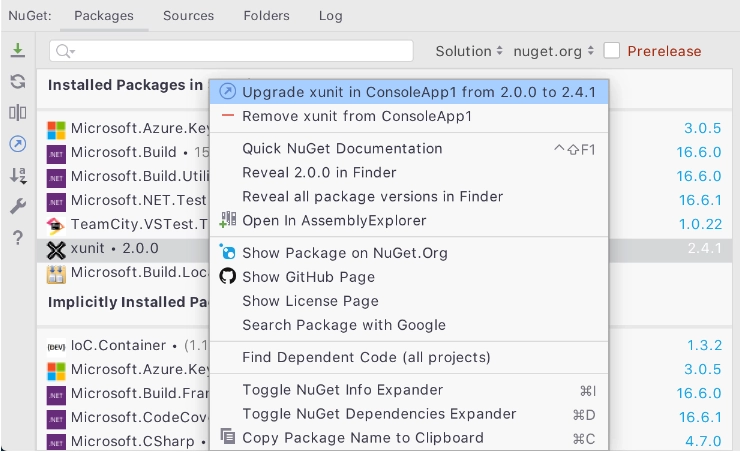Click the TeamCity.VSTest package icon
Screen dimensions: 740x452
click(56, 226)
